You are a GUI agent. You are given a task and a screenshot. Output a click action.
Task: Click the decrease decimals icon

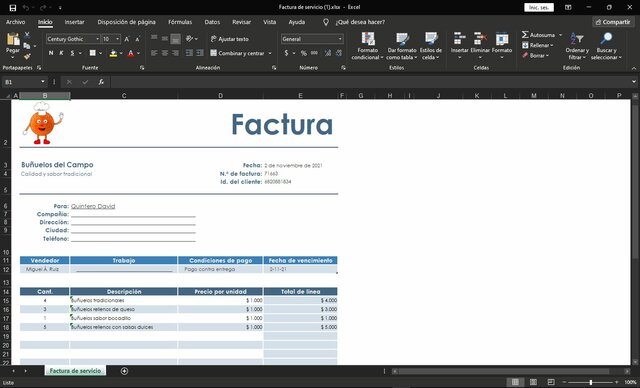coord(338,53)
